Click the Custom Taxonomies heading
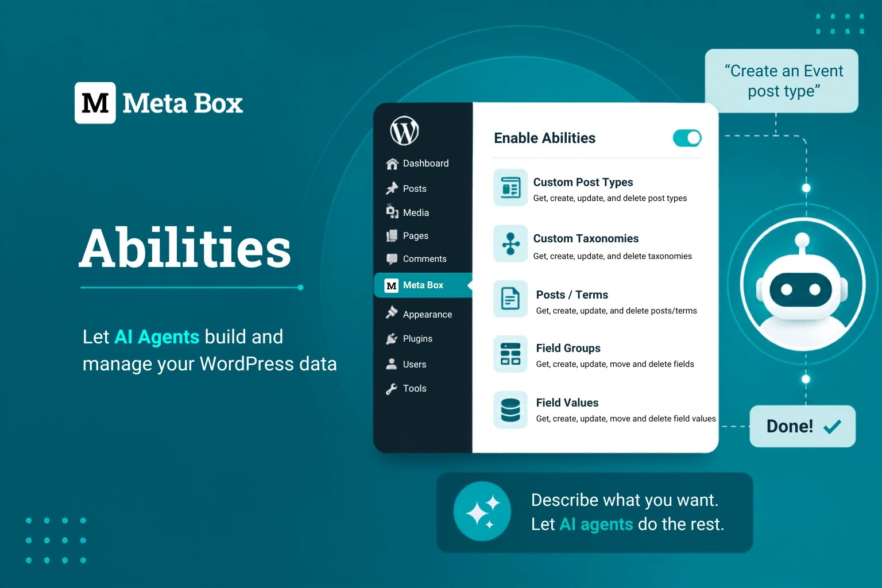Image resolution: width=882 pixels, height=588 pixels. coord(586,238)
